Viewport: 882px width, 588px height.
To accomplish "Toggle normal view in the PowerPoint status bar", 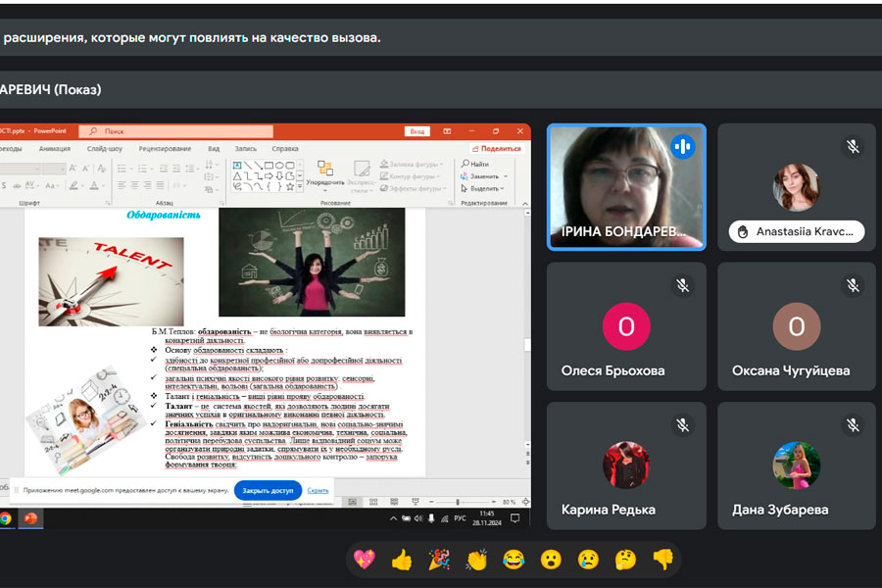I will tap(352, 502).
